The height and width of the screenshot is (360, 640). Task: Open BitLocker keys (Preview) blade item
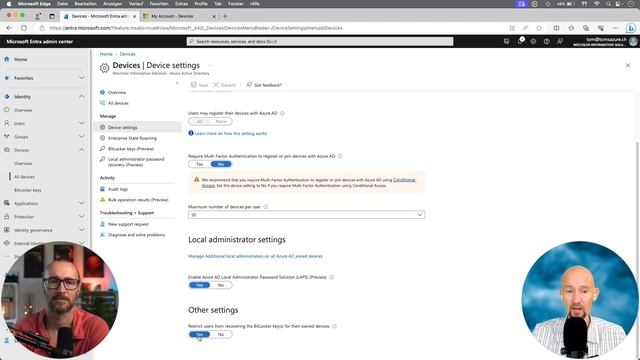coord(131,149)
